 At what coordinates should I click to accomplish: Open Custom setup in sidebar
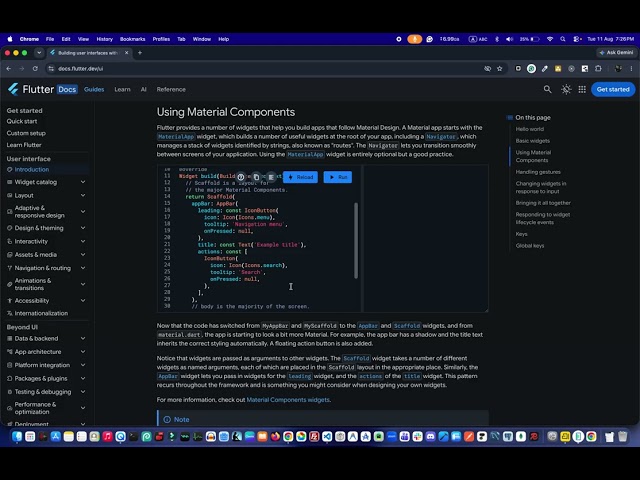tap(26, 133)
